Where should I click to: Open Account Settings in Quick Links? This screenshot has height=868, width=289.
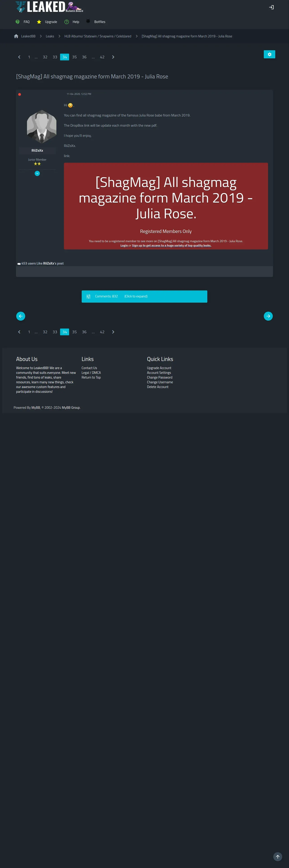[159, 373]
